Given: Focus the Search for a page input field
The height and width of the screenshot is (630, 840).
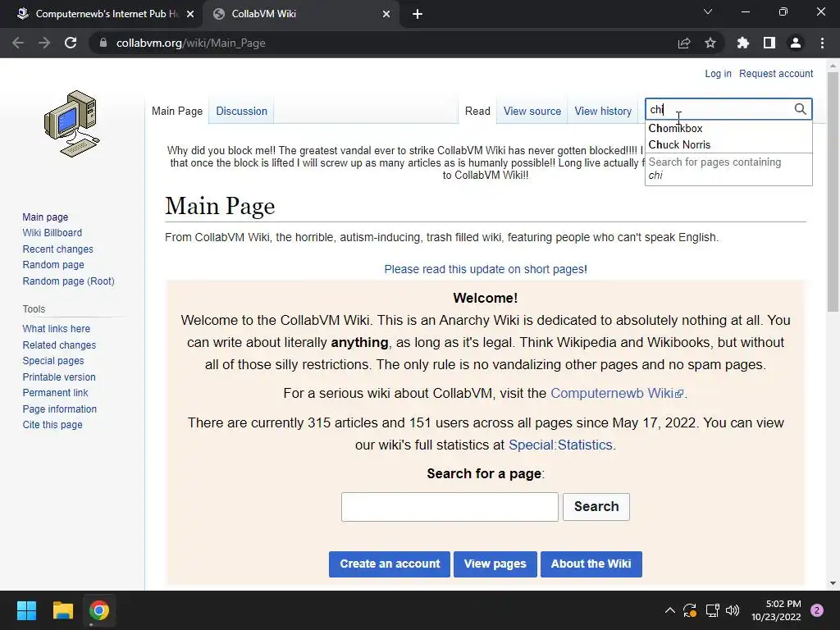Looking at the screenshot, I should 450,507.
